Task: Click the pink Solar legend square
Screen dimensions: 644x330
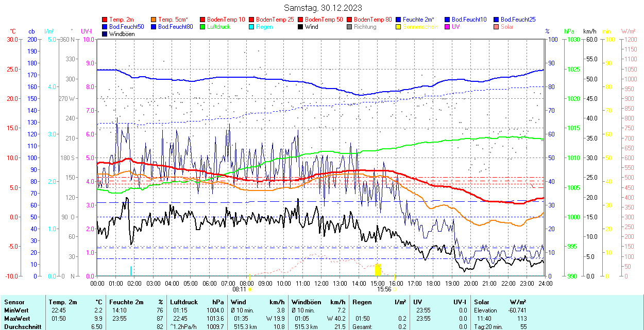Action: pyautogui.click(x=497, y=27)
